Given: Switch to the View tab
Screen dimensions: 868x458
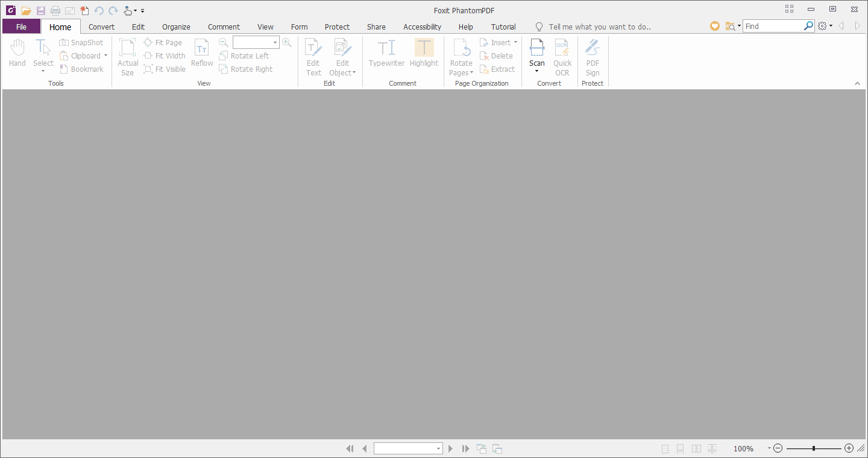Looking at the screenshot, I should point(265,27).
